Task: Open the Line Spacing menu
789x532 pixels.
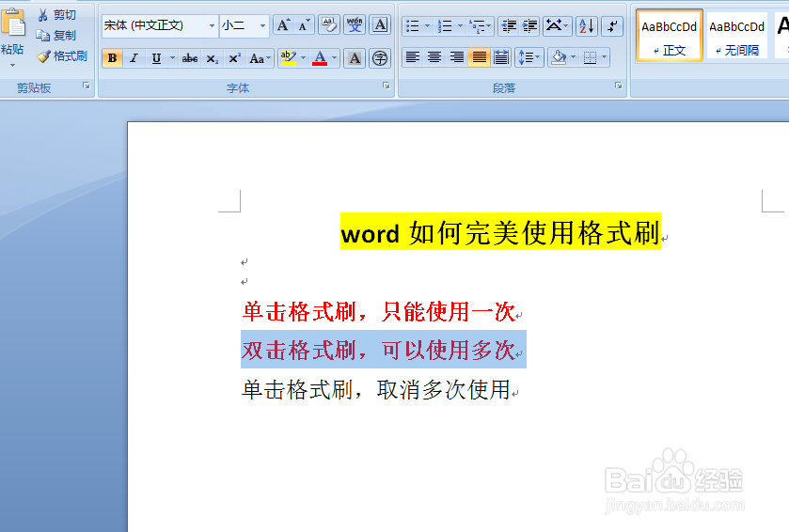Action: coord(529,58)
